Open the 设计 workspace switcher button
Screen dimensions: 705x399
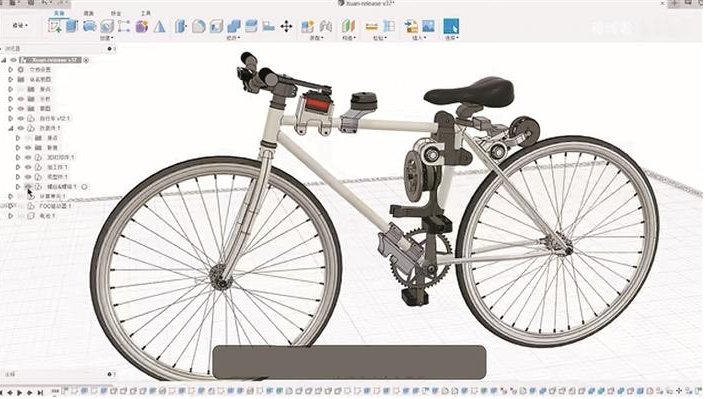coord(20,26)
